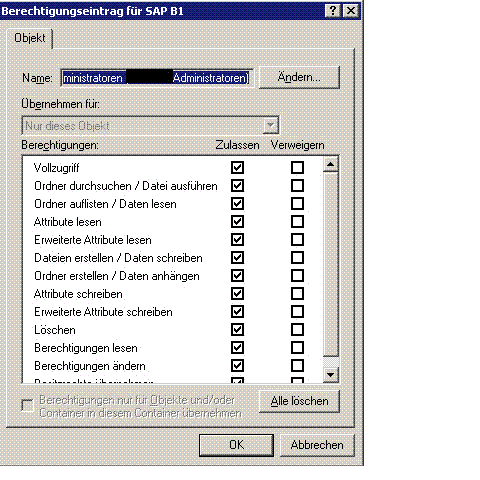Click scrollbar up arrow in permissions list

(x=331, y=164)
